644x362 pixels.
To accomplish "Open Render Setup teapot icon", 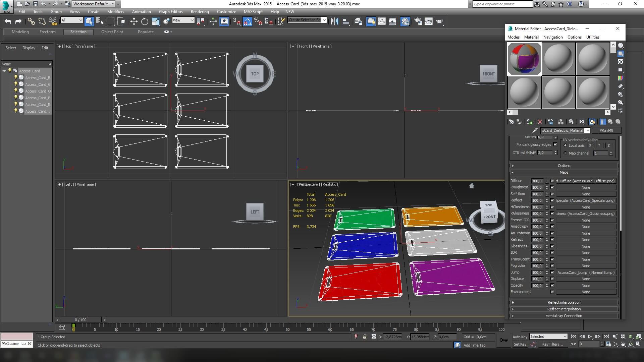I will coord(418,21).
